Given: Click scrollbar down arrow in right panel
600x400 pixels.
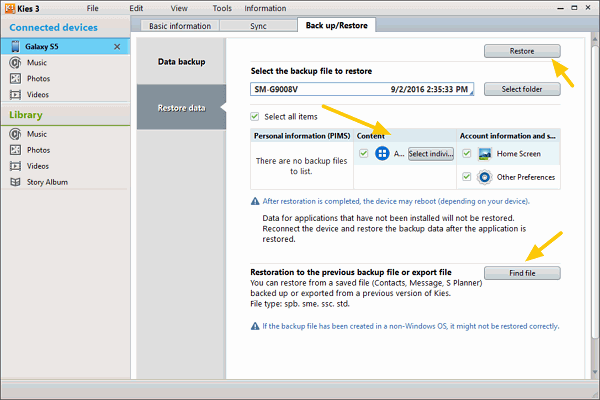Looking at the screenshot, I should click(595, 372).
